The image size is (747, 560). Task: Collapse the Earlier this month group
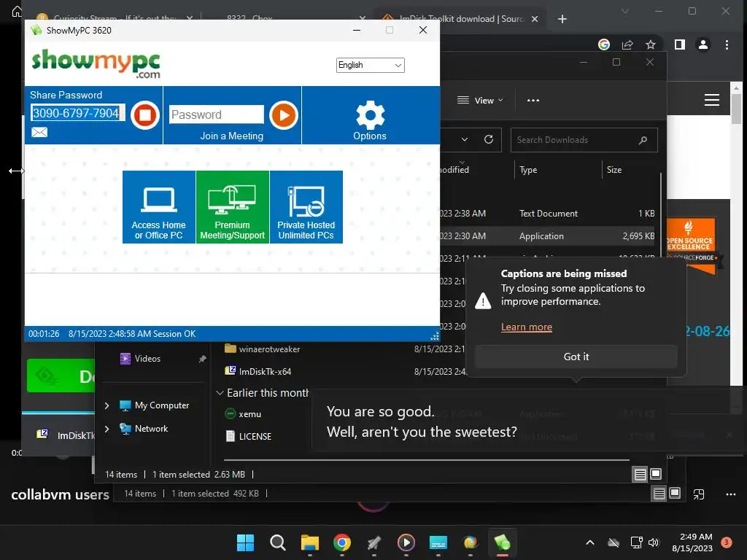point(220,393)
